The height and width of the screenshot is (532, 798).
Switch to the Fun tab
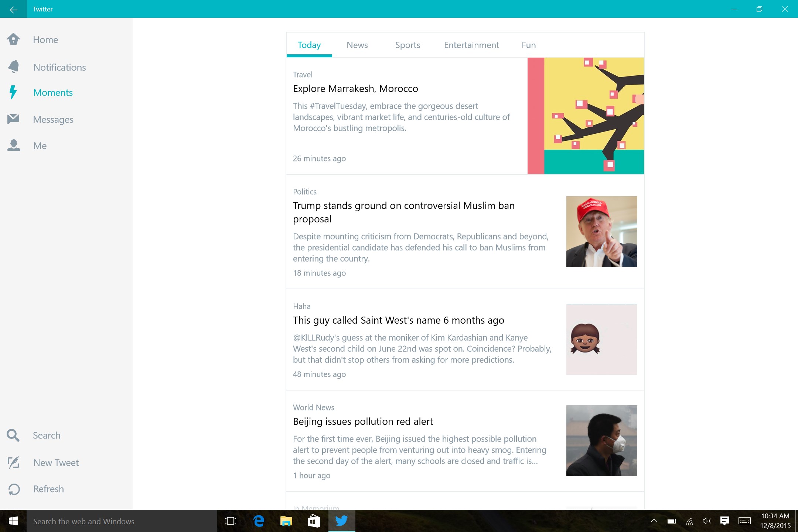pos(529,45)
